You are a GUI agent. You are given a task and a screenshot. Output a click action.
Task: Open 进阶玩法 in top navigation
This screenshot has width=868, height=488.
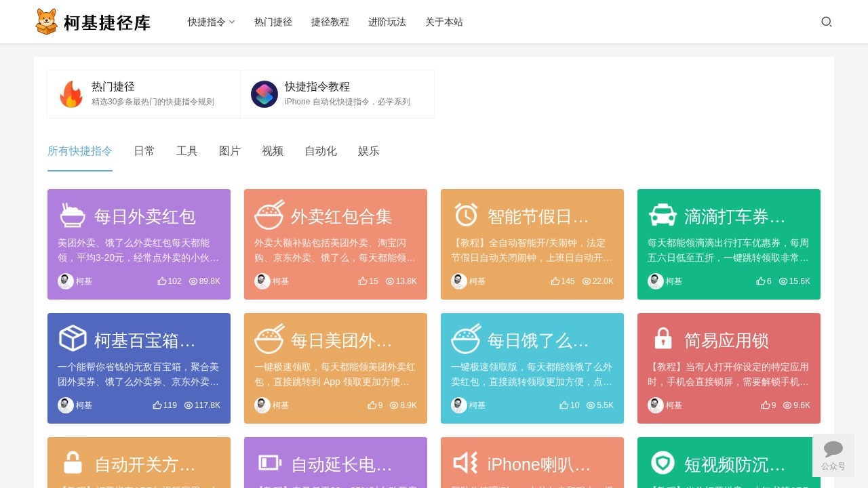click(387, 22)
